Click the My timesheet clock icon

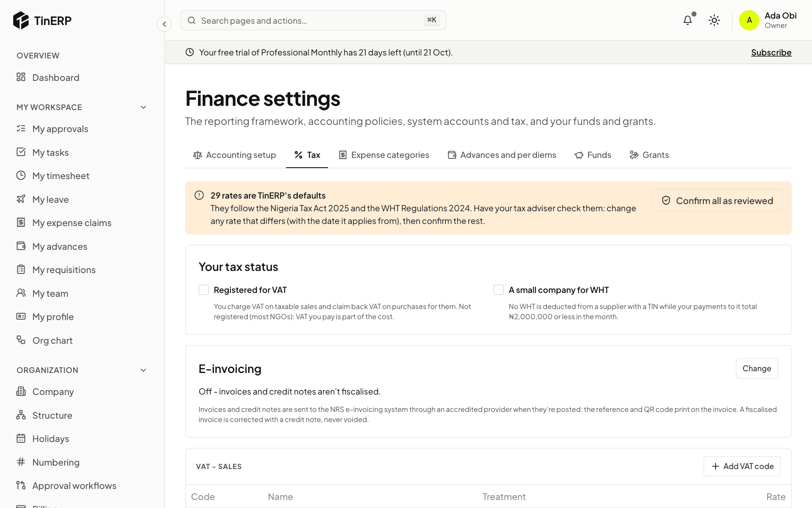(x=21, y=175)
